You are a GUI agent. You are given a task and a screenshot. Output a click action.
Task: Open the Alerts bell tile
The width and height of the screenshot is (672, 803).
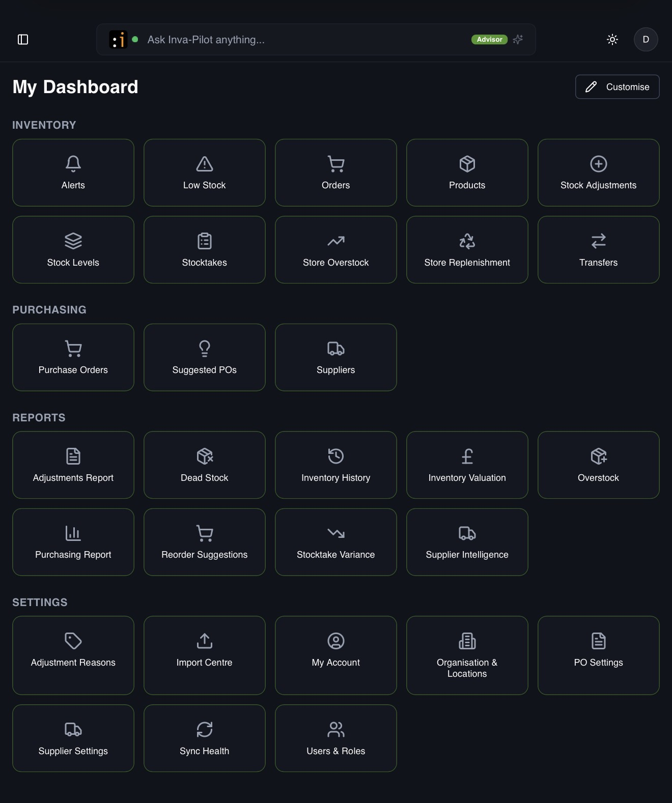[73, 173]
